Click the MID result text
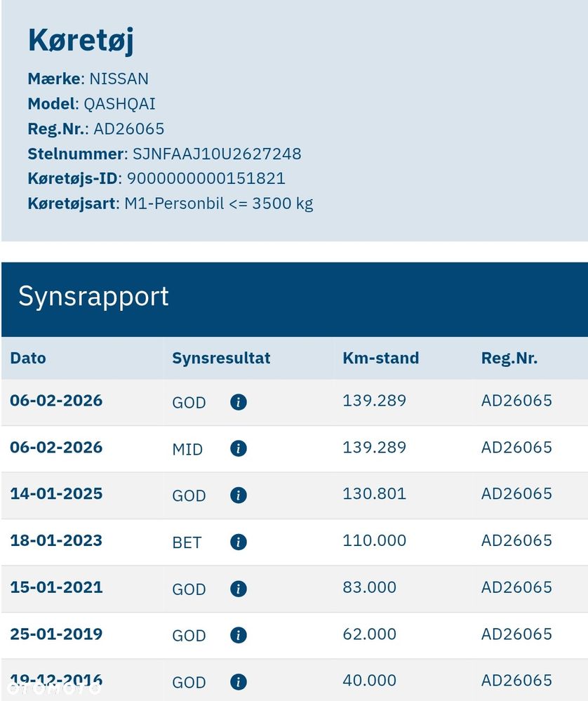The height and width of the screenshot is (701, 588). (x=187, y=449)
